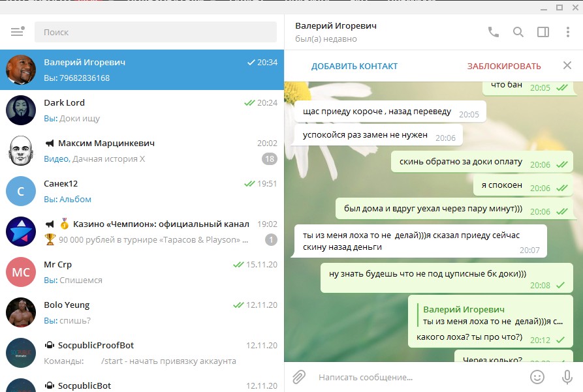Click megaphone icon beside Максим Марцинкевич
The image size is (583, 392).
pos(50,143)
